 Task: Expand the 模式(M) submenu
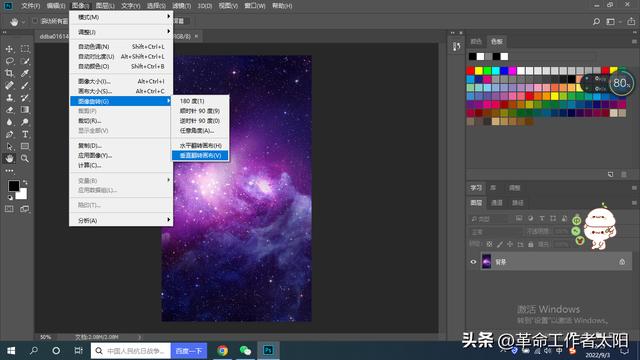(121, 17)
